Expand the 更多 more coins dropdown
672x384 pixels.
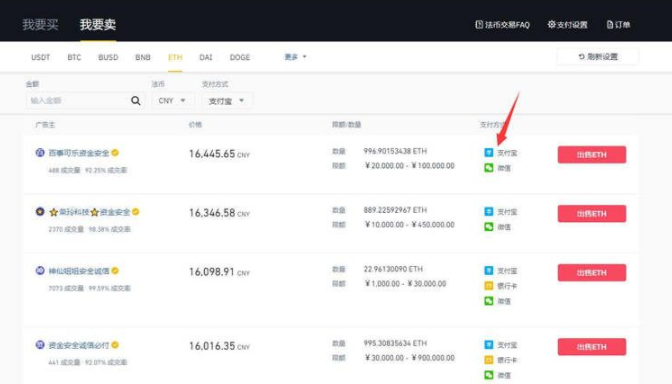296,57
